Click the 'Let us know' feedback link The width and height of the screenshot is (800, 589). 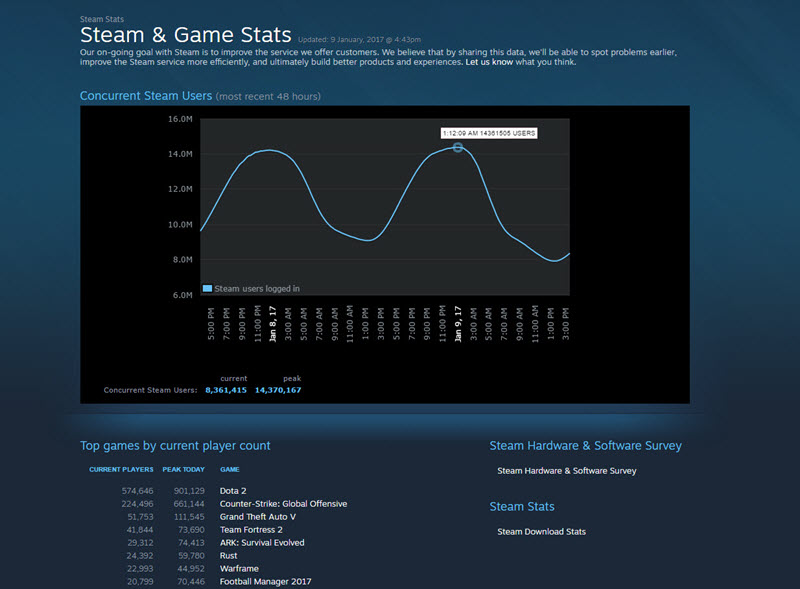[x=489, y=62]
